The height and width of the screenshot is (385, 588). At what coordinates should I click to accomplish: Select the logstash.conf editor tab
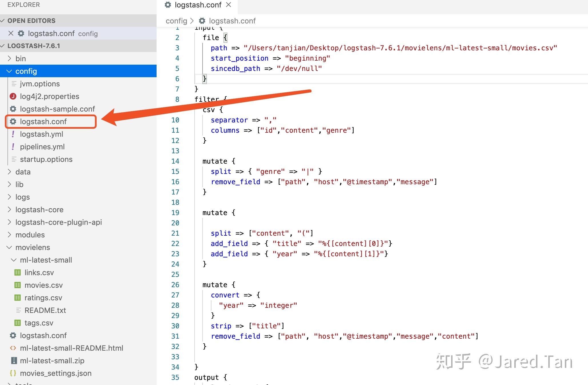point(198,5)
